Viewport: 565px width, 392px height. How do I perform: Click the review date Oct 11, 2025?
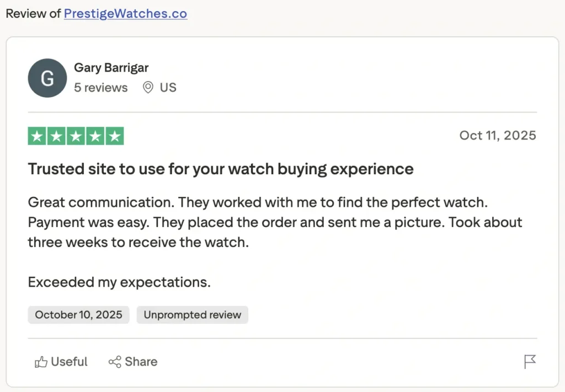pos(497,135)
